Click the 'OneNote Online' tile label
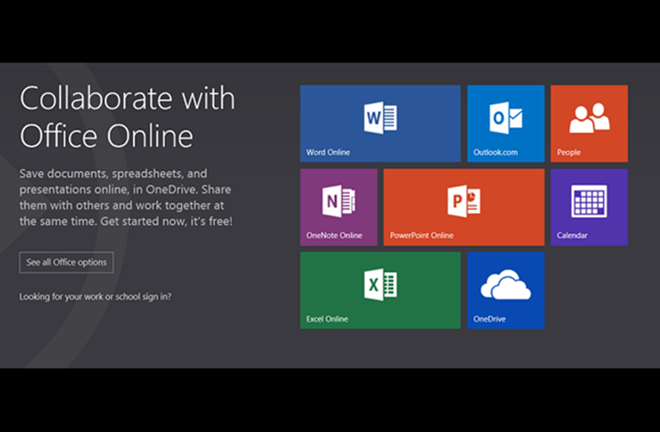 tap(335, 236)
